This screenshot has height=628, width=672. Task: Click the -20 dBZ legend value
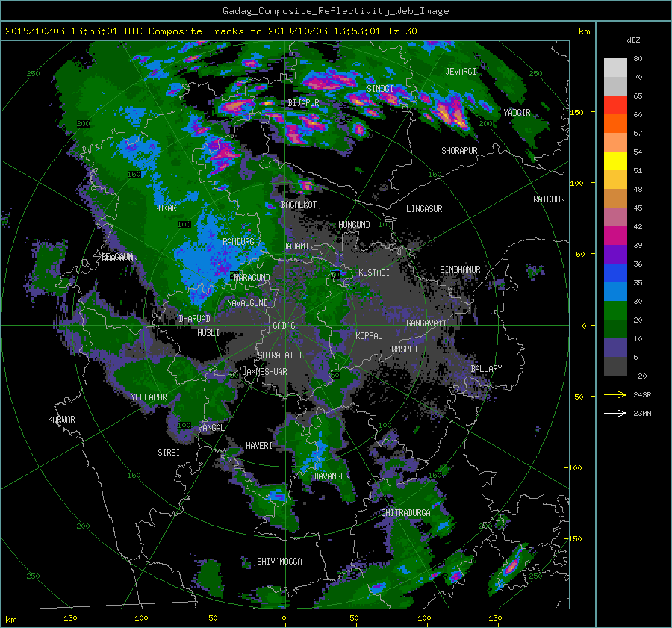(x=640, y=376)
